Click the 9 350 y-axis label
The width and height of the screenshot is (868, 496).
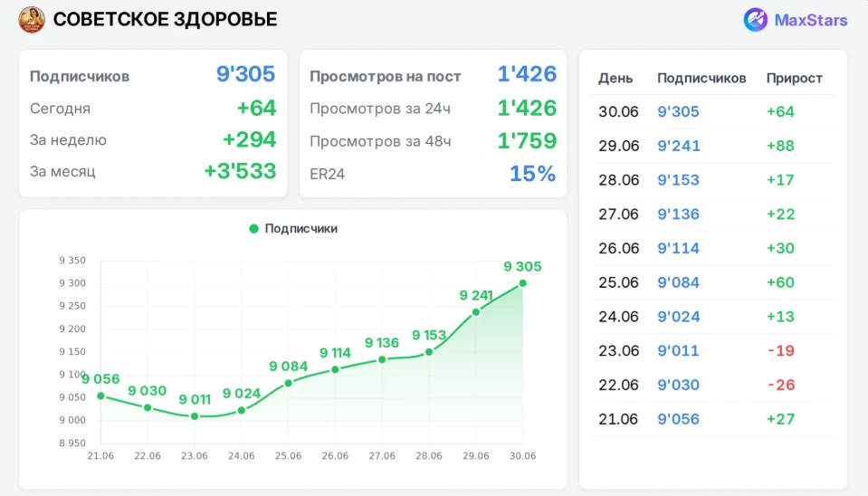pyautogui.click(x=72, y=260)
